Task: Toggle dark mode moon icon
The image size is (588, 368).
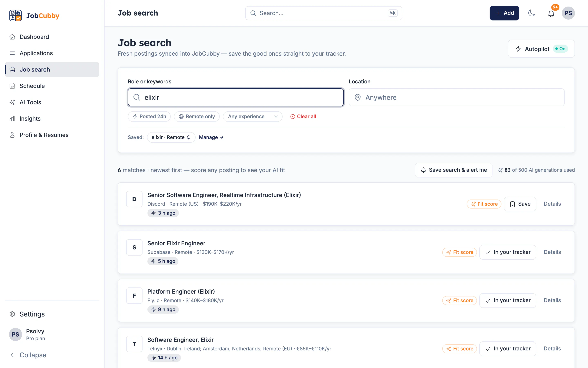Action: [x=532, y=13]
